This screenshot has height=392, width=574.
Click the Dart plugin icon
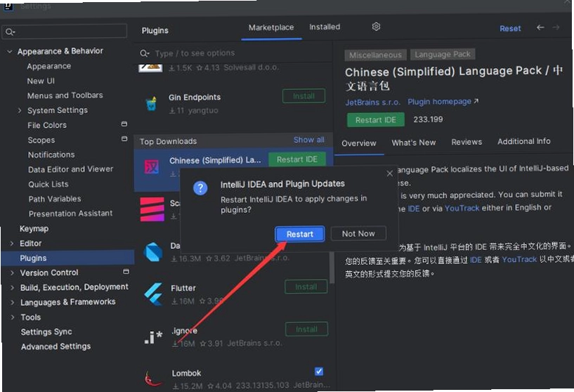point(153,251)
